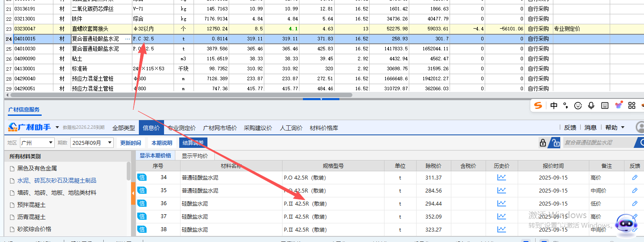This screenshot has width=644, height=242.
Task: Click the 本期说明 button
Action: [162, 143]
